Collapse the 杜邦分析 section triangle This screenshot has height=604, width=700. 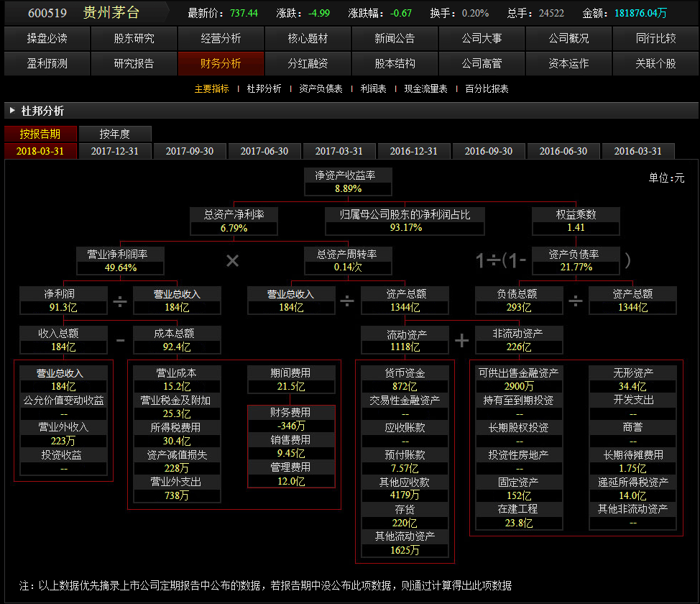(x=12, y=110)
